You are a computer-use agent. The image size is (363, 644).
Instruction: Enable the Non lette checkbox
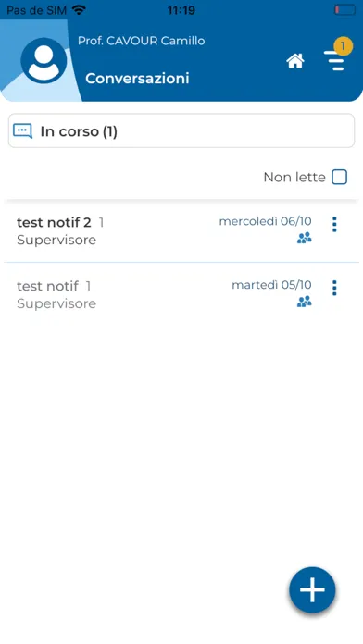click(x=340, y=177)
